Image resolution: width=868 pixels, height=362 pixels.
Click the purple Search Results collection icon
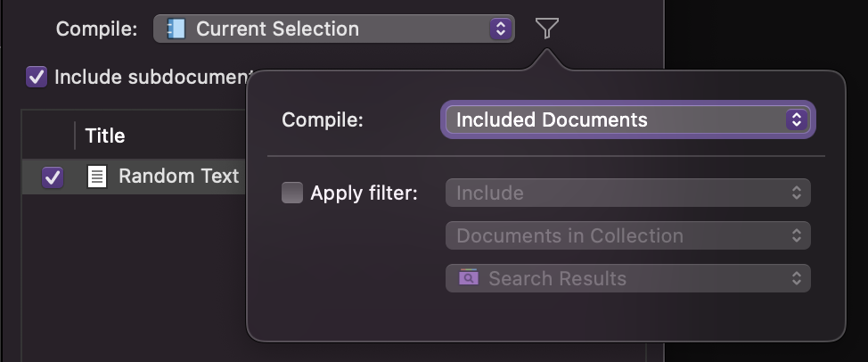[469, 278]
